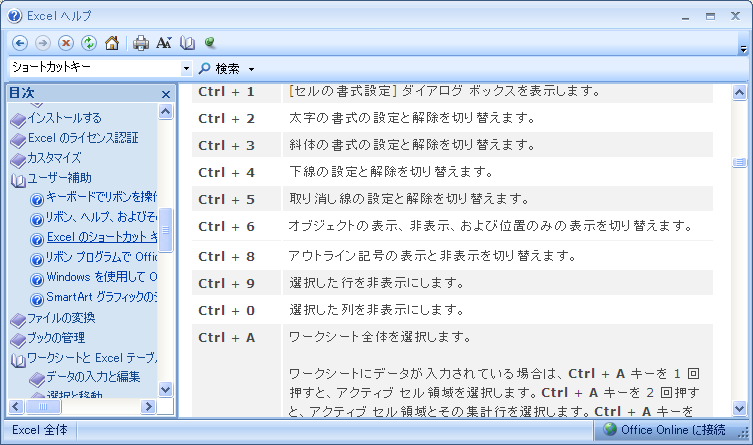Click book icon beside ブックの管理

click(18, 340)
